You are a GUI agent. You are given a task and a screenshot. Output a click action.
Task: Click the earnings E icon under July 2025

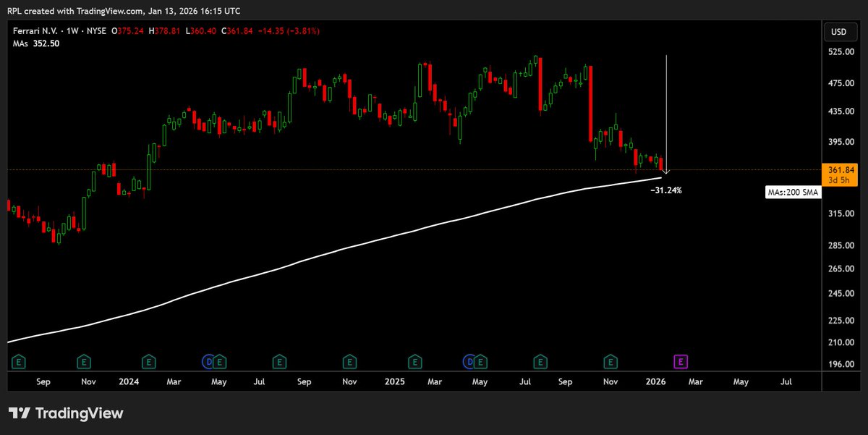pyautogui.click(x=539, y=360)
